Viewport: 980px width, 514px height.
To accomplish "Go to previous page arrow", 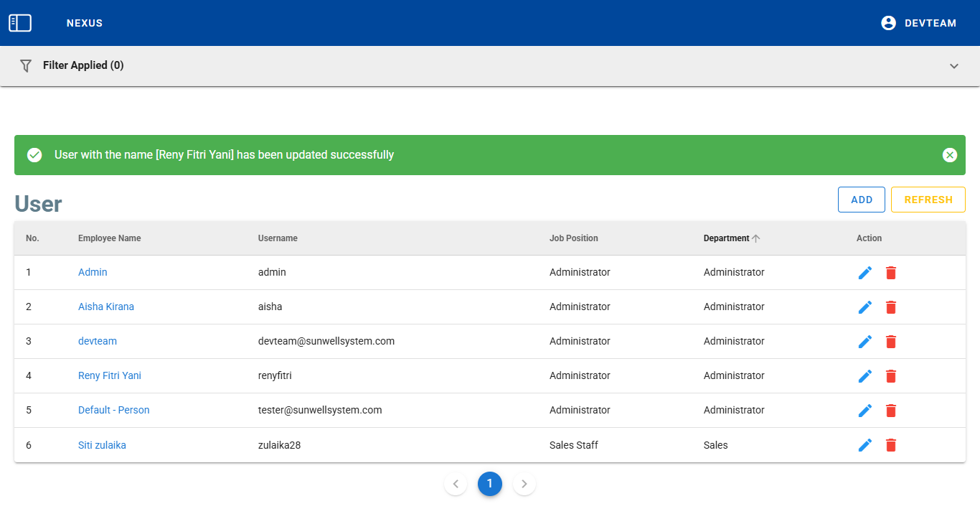I will (x=456, y=484).
